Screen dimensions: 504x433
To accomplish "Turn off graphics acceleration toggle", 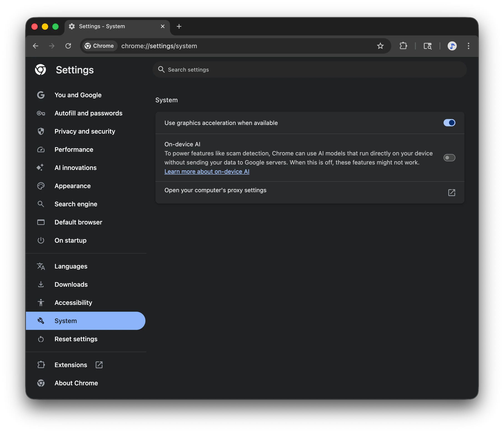I will 449,123.
